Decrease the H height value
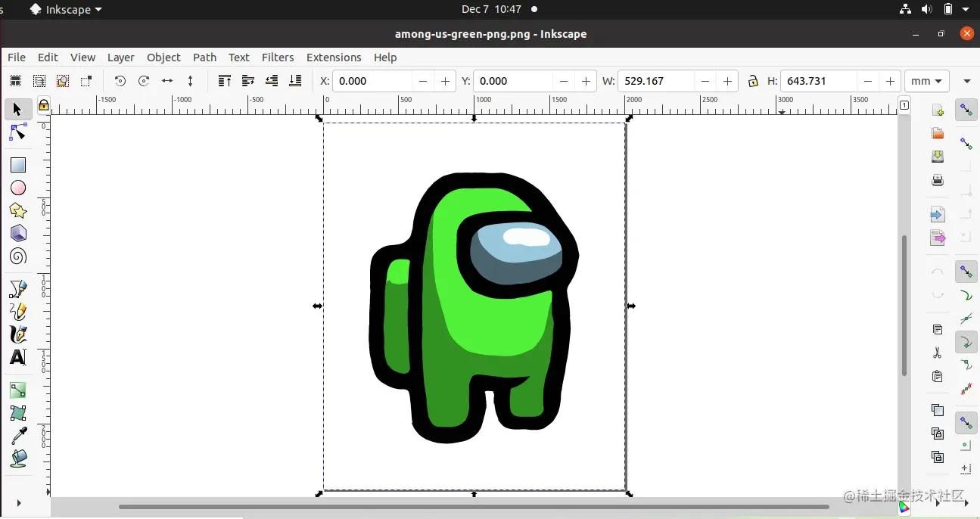This screenshot has height=519, width=980. [868, 81]
